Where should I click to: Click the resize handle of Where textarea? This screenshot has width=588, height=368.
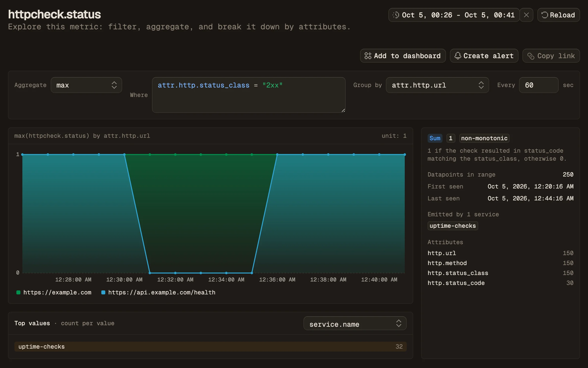(343, 110)
